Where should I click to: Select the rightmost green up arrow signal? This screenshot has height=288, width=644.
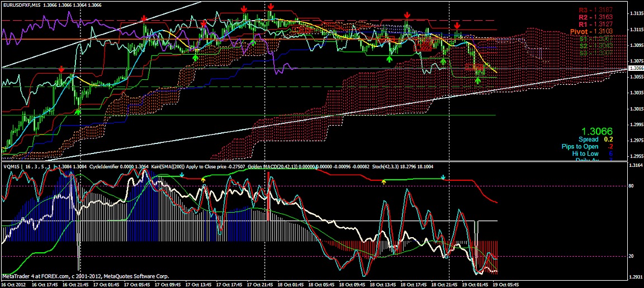tap(478, 81)
